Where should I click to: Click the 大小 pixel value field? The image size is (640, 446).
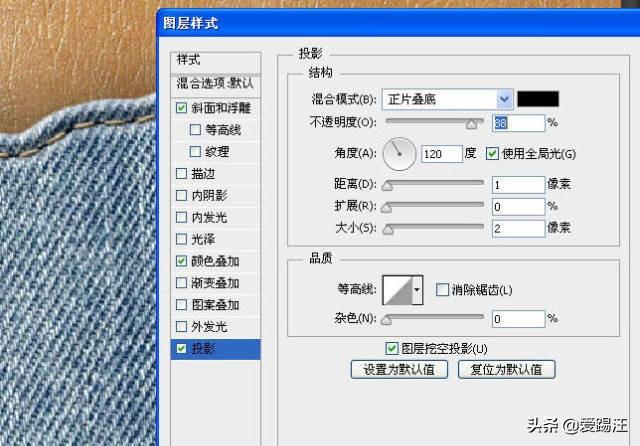tap(518, 229)
